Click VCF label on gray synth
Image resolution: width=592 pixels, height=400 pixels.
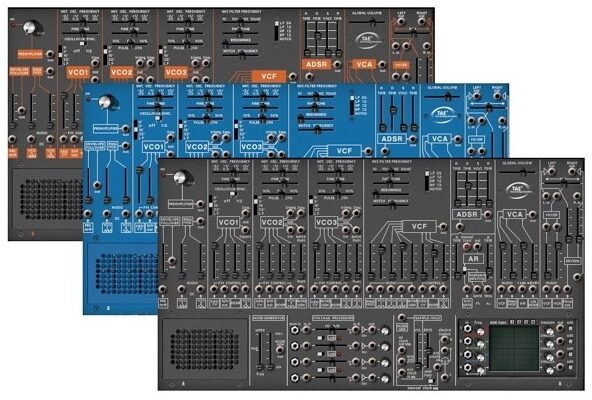(x=419, y=227)
